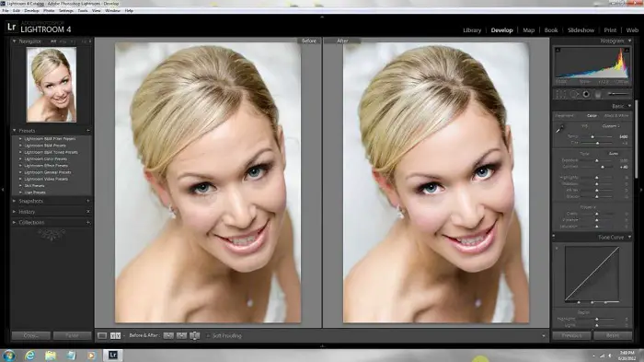Click the Previous button
The image size is (644, 362).
(x=571, y=335)
